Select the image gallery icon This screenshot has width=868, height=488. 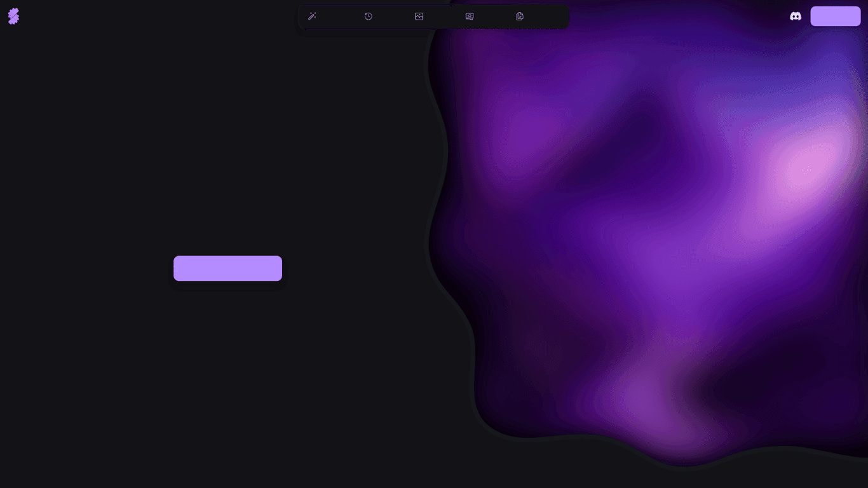click(419, 17)
